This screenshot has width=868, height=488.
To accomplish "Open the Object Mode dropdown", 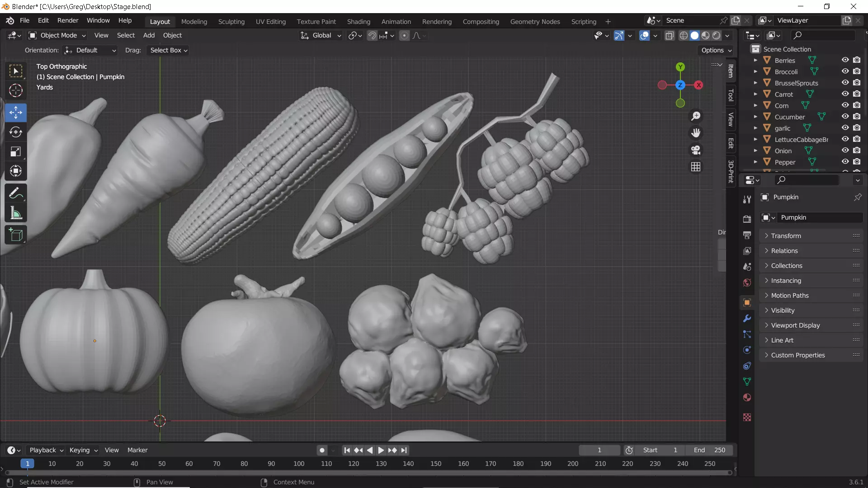I will pyautogui.click(x=57, y=35).
